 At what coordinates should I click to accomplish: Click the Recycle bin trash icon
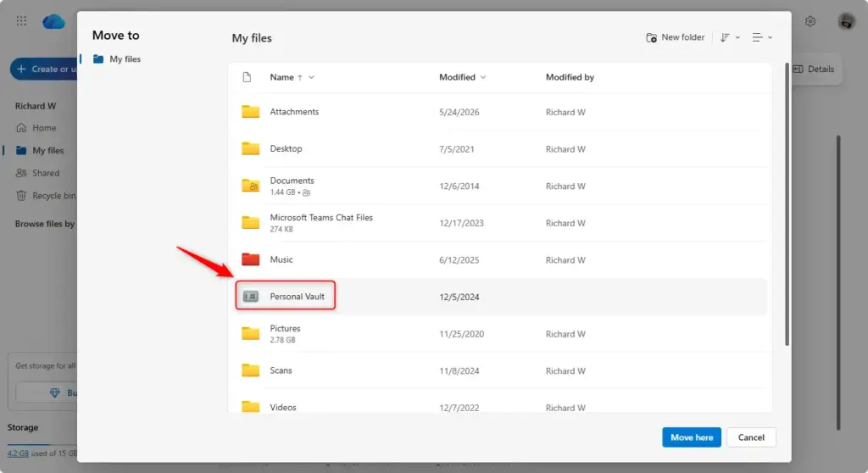21,196
